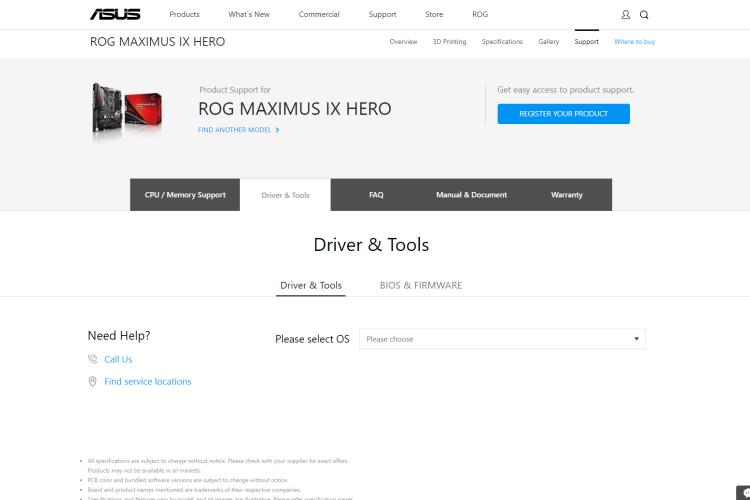The height and width of the screenshot is (500, 750).
Task: Open the chat bubble widget
Action: coord(743,493)
